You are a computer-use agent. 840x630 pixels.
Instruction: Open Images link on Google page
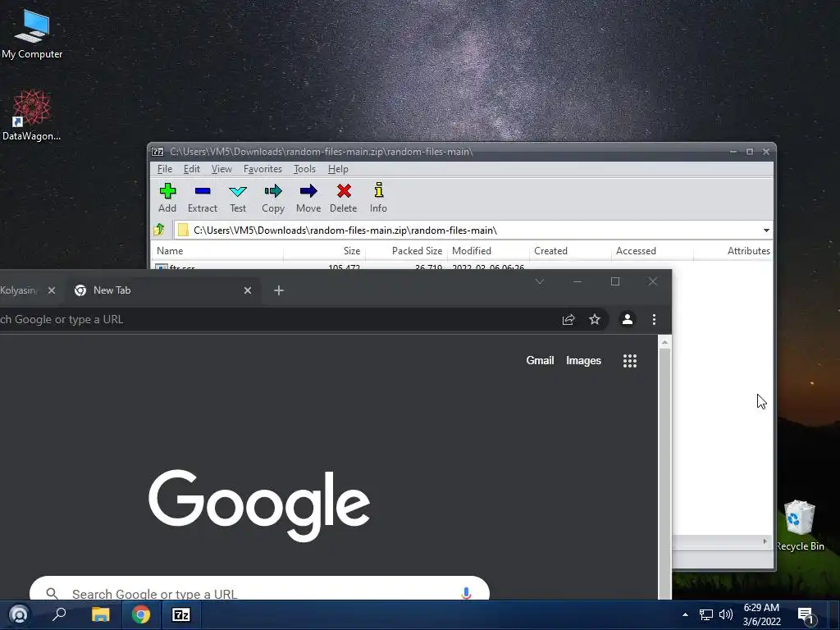(583, 361)
